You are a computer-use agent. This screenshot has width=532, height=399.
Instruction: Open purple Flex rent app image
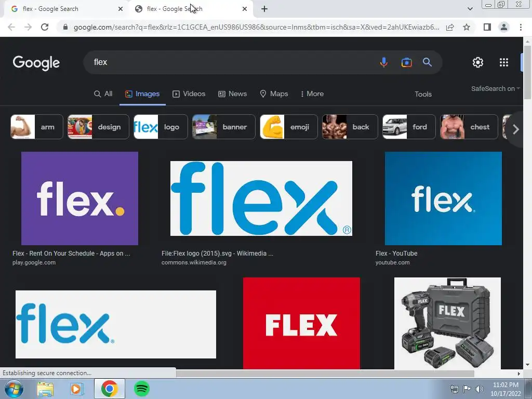tap(79, 198)
